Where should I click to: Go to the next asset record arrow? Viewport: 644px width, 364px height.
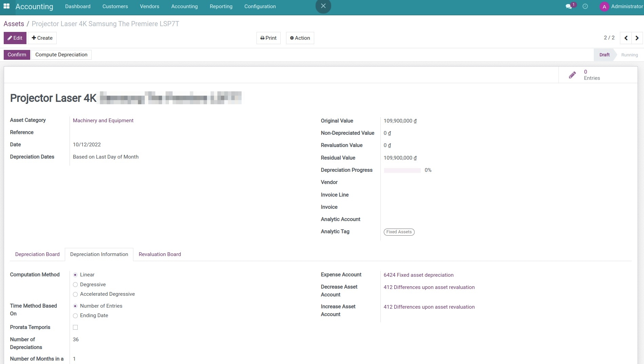point(637,38)
